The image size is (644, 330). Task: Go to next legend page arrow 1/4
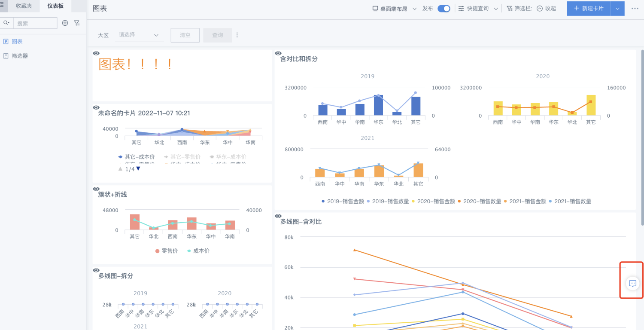(138, 169)
